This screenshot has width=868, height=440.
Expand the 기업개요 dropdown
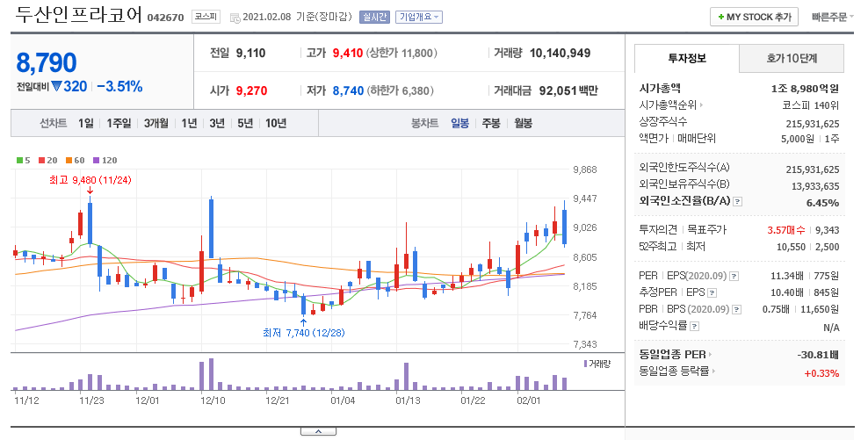[x=418, y=18]
